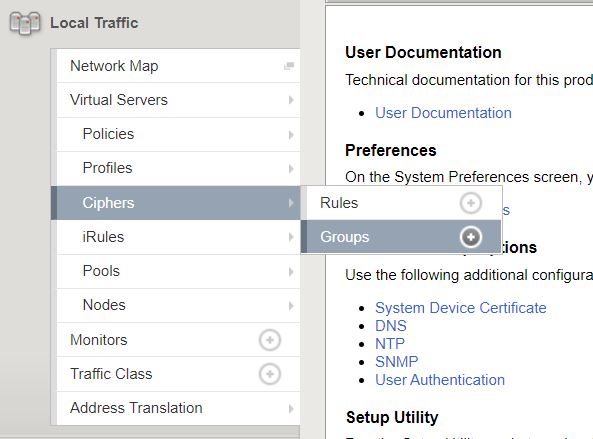Open the Traffic Class menu entry

pos(178,374)
